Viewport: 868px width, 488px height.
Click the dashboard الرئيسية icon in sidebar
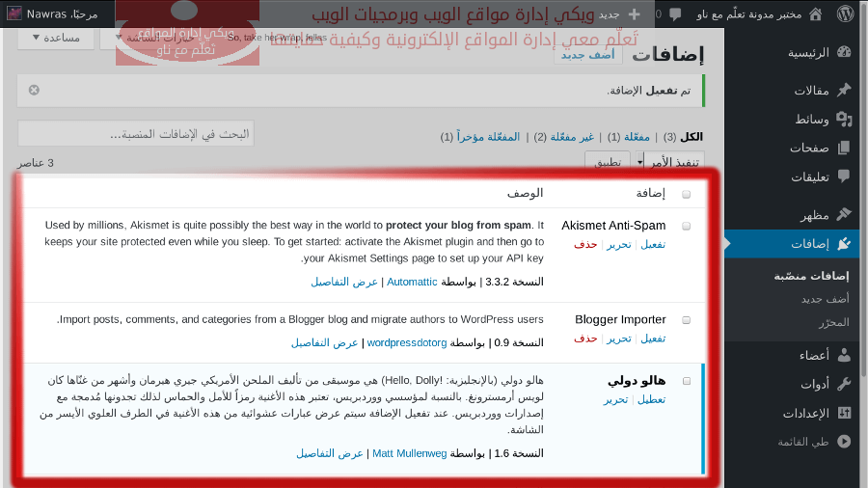844,52
